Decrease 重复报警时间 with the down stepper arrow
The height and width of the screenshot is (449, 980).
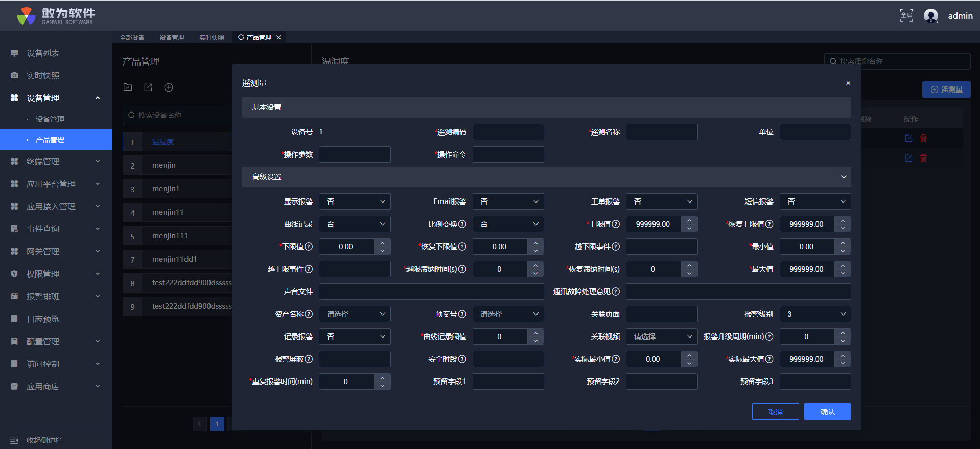coord(382,386)
